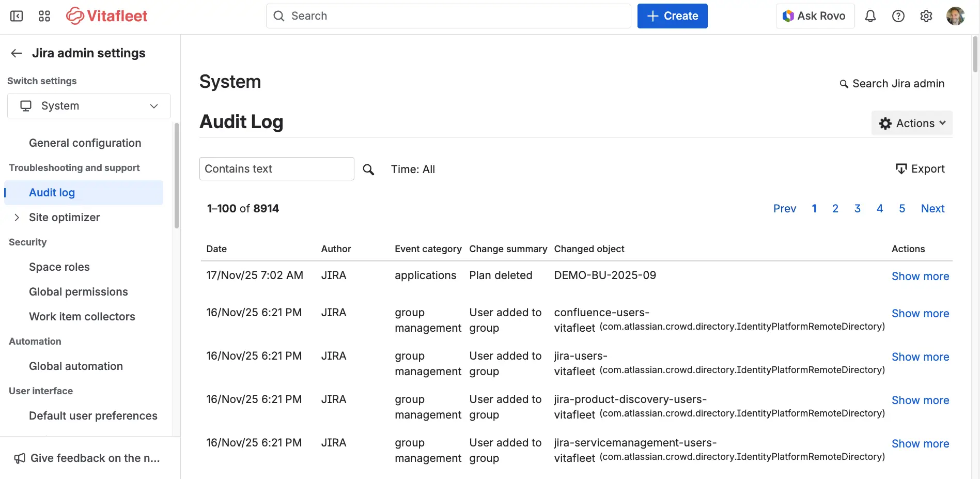980x479 pixels.
Task: Click the back arrow beside Jira admin settings
Action: [17, 53]
